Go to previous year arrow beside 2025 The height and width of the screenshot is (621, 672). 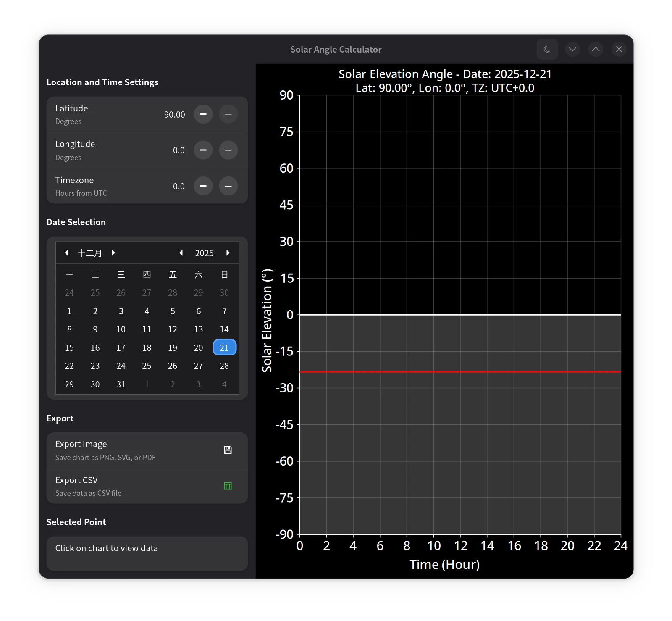click(x=181, y=253)
